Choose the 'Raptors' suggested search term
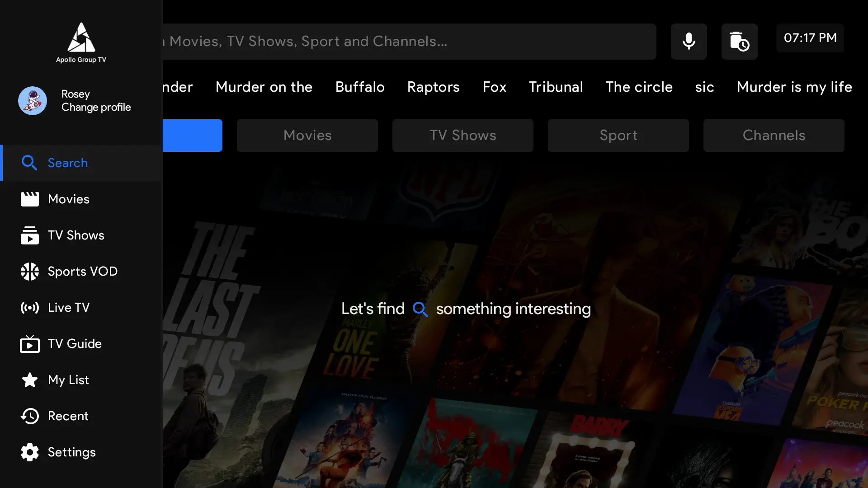 coord(433,87)
